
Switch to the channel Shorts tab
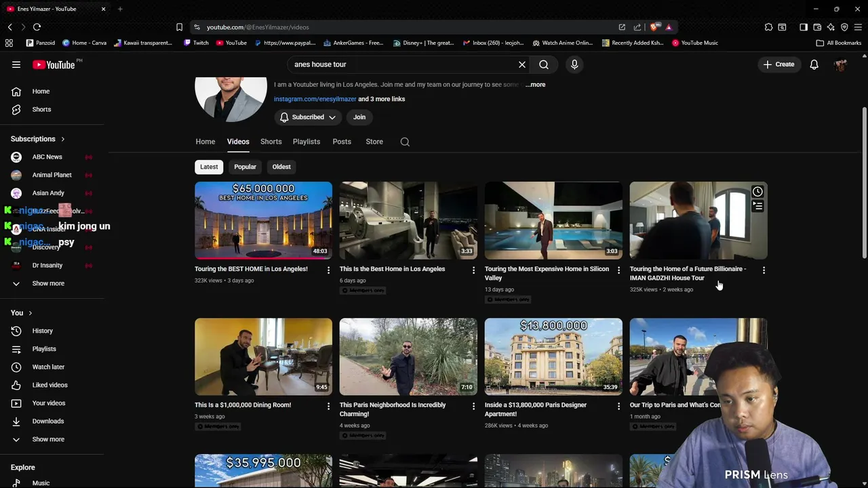pyautogui.click(x=271, y=142)
